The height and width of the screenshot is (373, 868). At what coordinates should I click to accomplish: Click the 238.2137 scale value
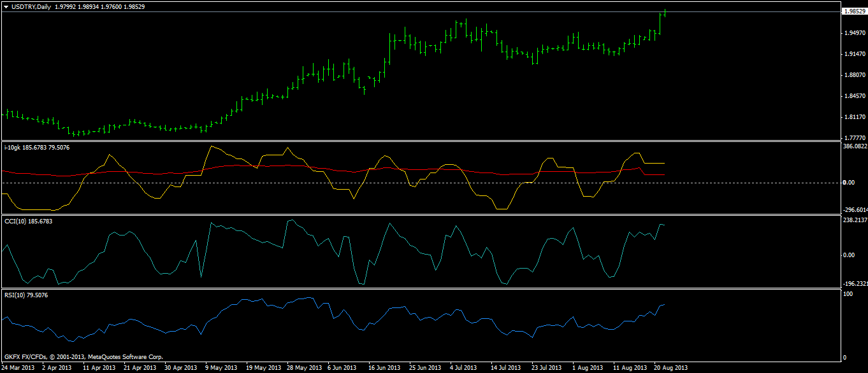[855, 220]
